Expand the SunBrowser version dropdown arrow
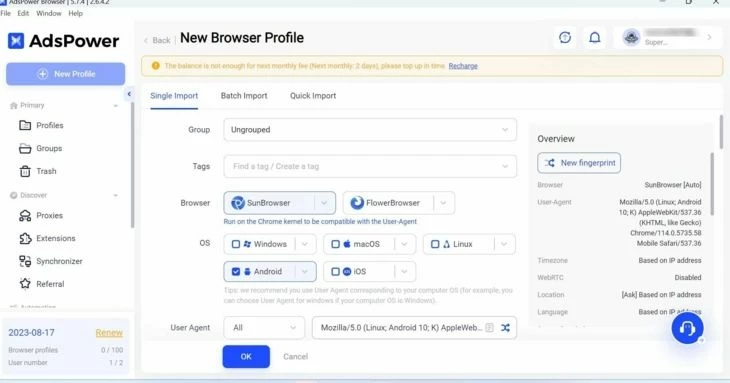Image resolution: width=730 pixels, height=383 pixels. 324,203
